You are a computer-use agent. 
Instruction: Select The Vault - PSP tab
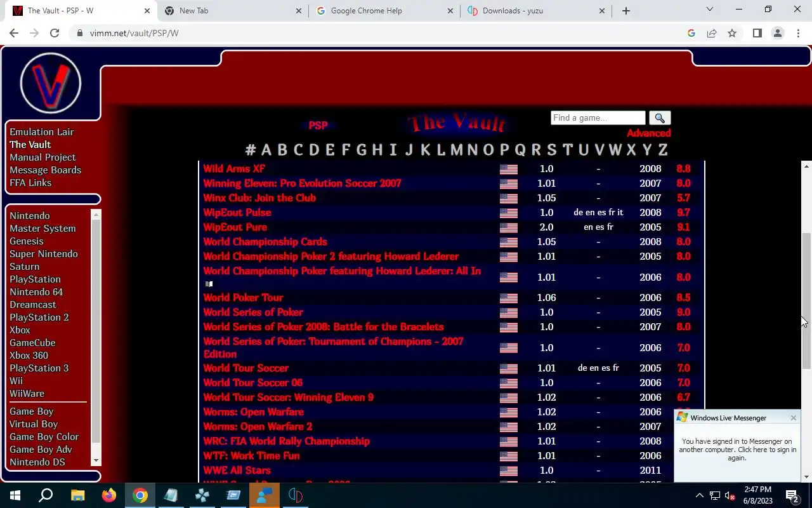tap(81, 11)
